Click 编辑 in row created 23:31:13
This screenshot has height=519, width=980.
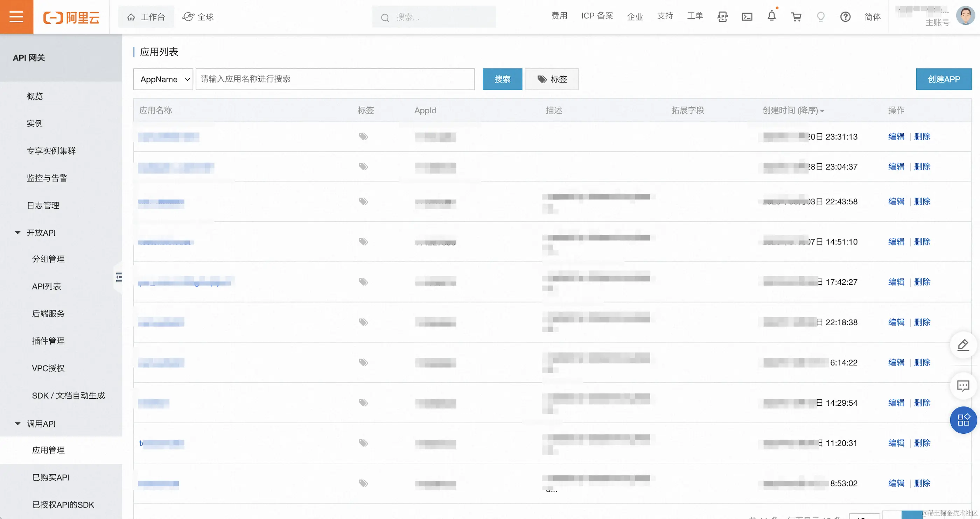[896, 136]
